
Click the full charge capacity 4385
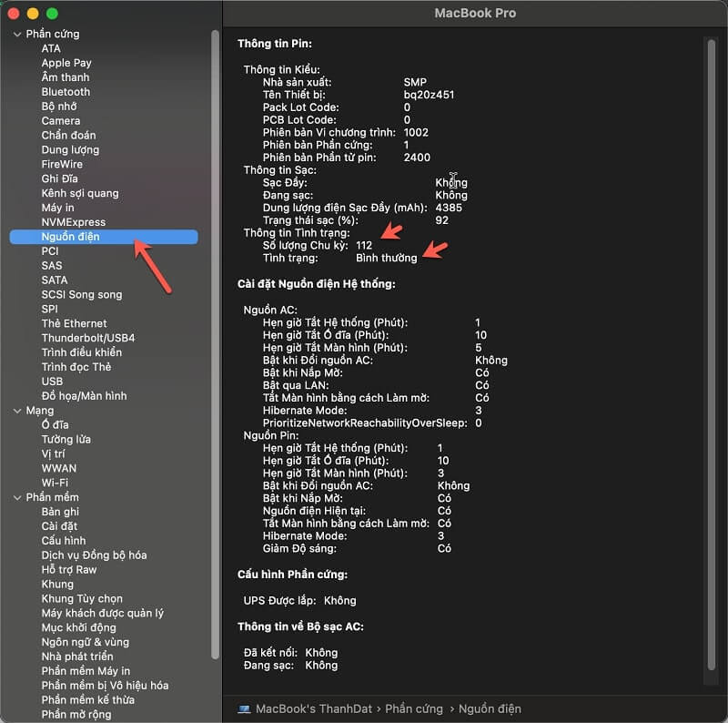point(449,209)
